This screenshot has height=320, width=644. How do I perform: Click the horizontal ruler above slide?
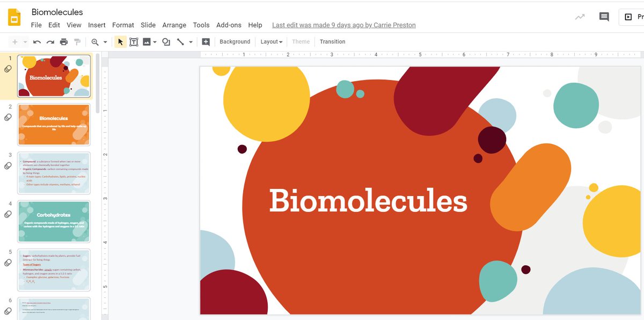click(421, 54)
